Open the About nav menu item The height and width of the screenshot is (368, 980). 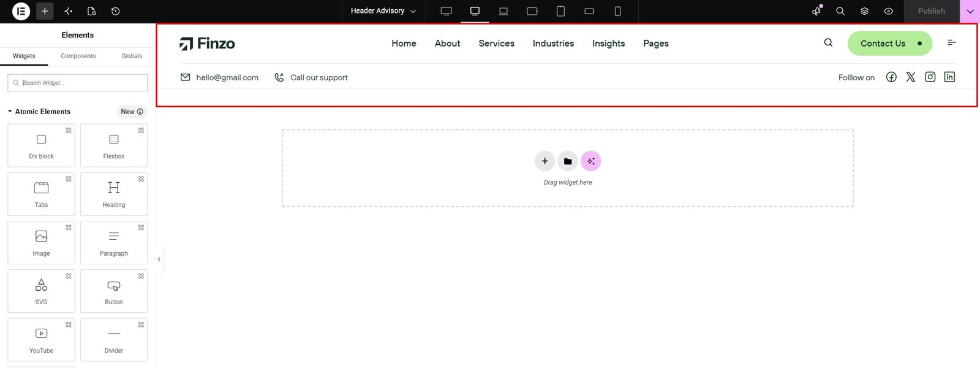point(447,44)
